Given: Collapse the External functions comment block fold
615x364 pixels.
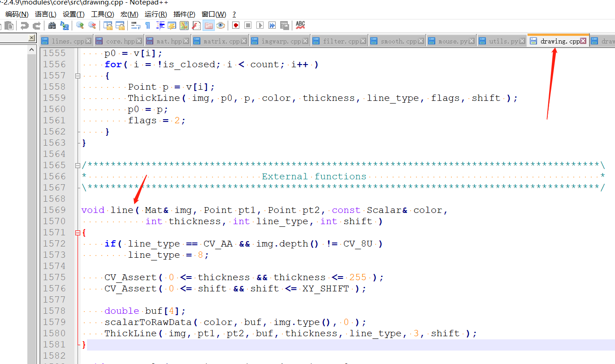Looking at the screenshot, I should pyautogui.click(x=77, y=165).
